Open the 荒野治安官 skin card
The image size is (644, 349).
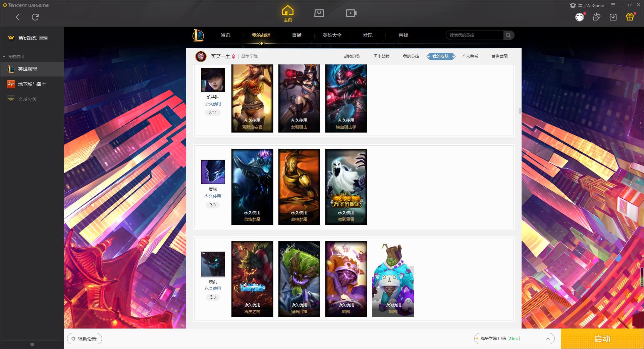(x=252, y=99)
